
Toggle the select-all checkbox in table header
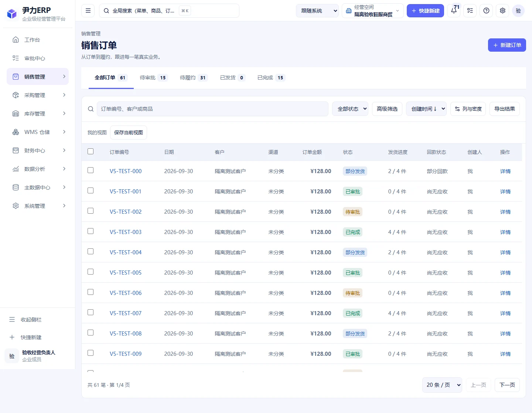(x=91, y=151)
